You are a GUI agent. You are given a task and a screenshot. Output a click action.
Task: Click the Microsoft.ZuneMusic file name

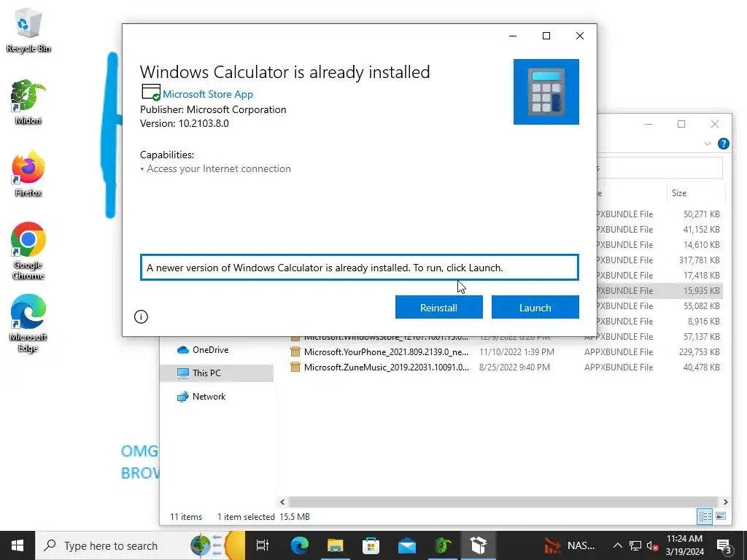tap(386, 367)
